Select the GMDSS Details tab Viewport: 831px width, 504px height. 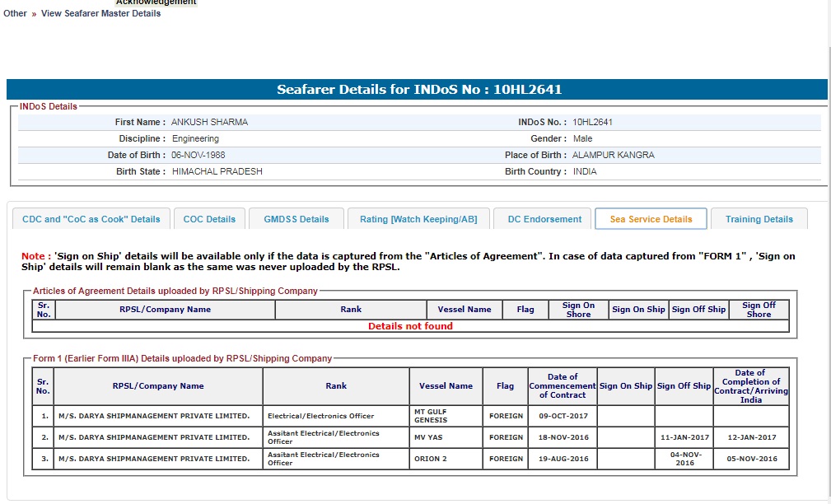pos(296,219)
